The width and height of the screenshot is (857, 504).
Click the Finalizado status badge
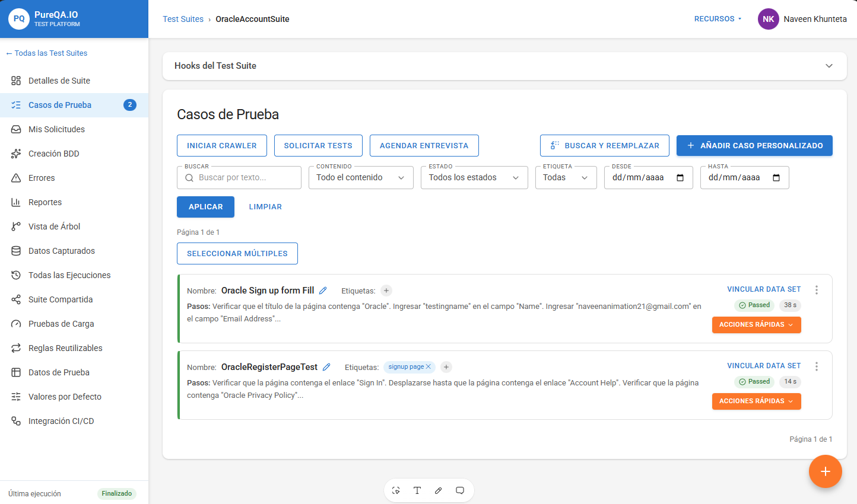pos(117,493)
